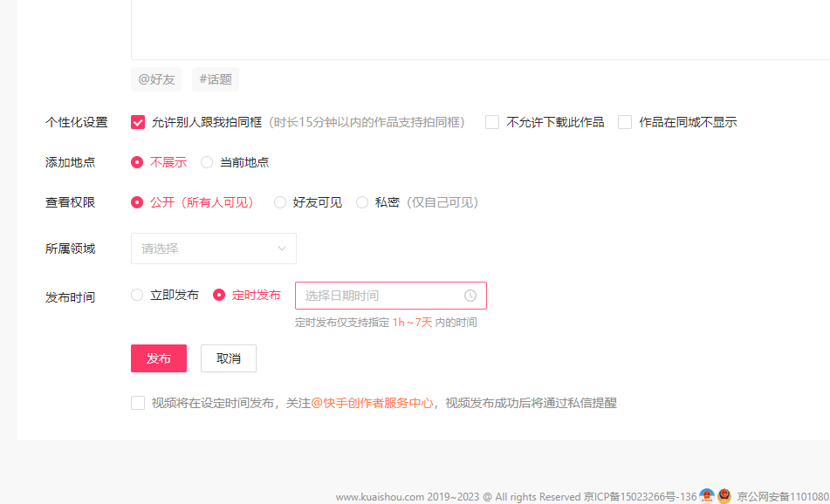Select 不展示 location radio button
The height and width of the screenshot is (504, 830).
pos(136,162)
